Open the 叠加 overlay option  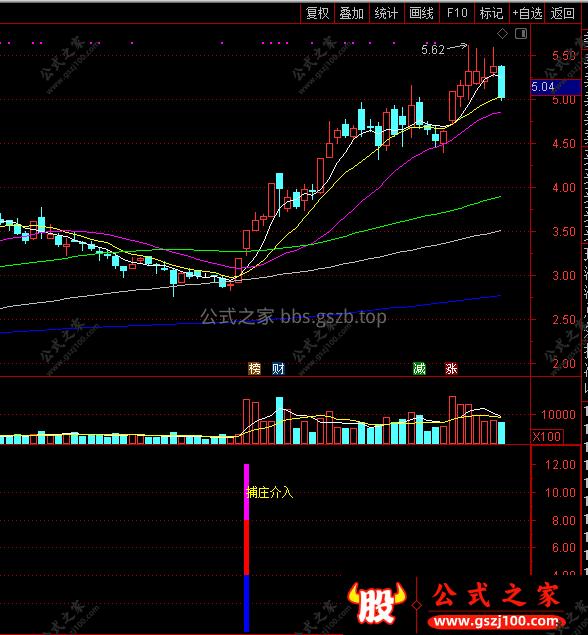[x=352, y=13]
